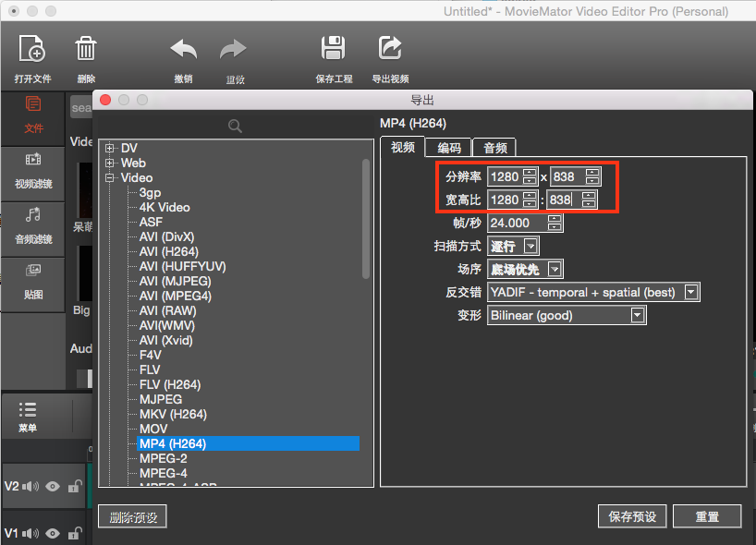Select the F4V preset

point(151,355)
